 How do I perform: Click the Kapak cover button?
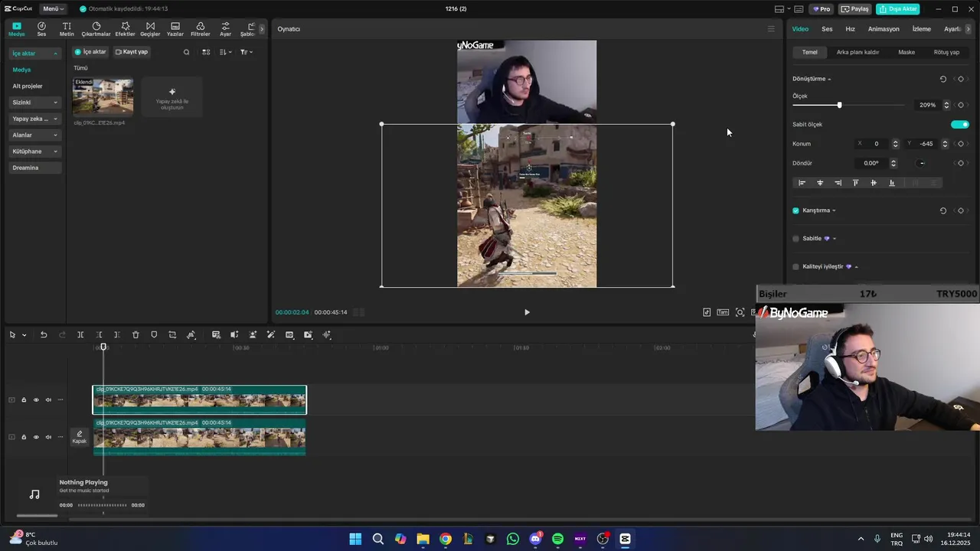point(80,437)
